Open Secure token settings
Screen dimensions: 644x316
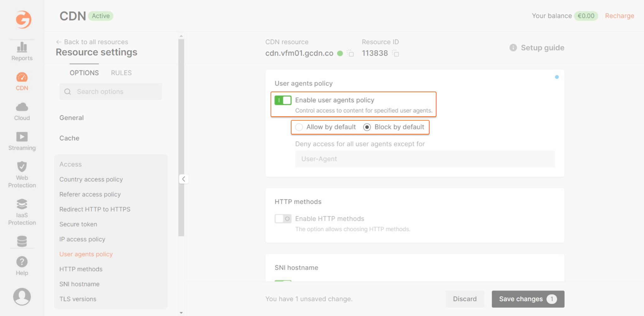[x=78, y=224]
